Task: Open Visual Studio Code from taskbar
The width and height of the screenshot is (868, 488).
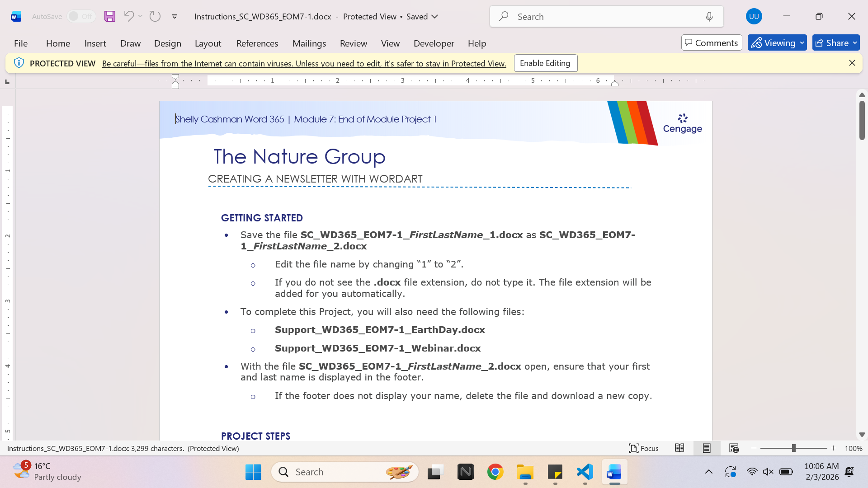Action: click(585, 472)
